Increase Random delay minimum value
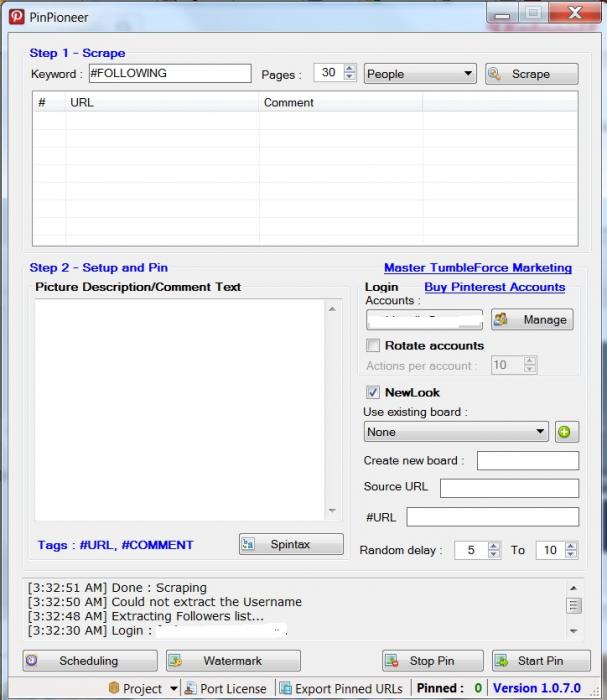Image resolution: width=607 pixels, height=700 pixels. pos(494,546)
